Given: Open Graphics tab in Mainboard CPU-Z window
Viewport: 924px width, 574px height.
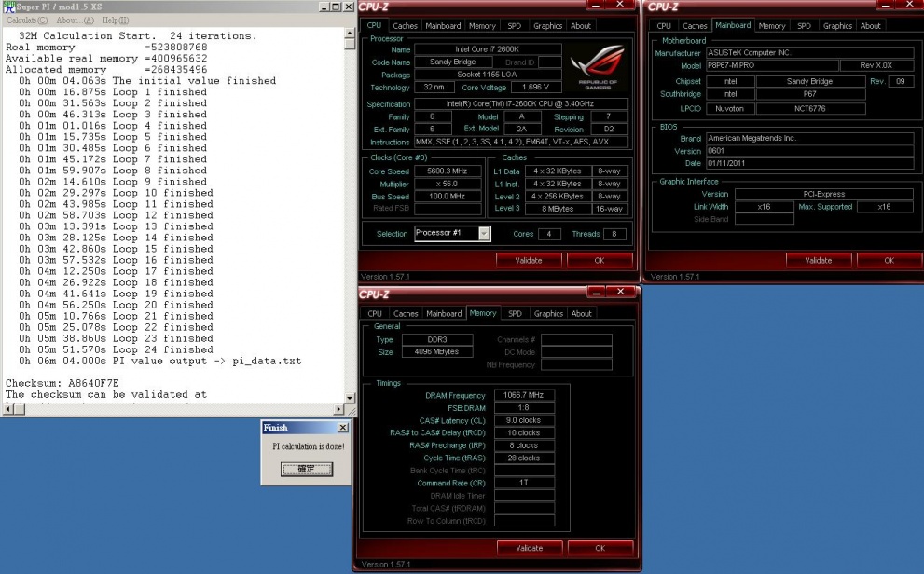Looking at the screenshot, I should click(837, 26).
